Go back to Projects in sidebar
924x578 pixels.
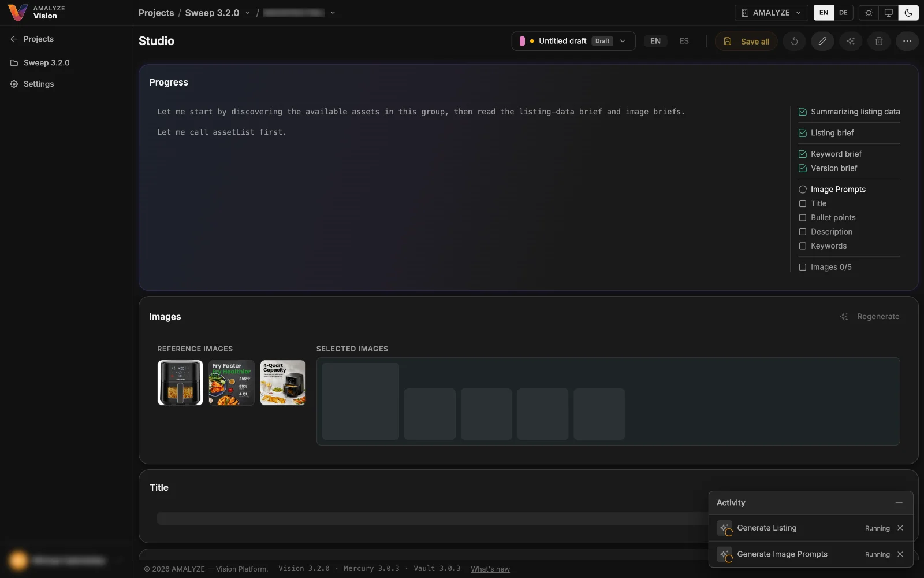(x=32, y=39)
